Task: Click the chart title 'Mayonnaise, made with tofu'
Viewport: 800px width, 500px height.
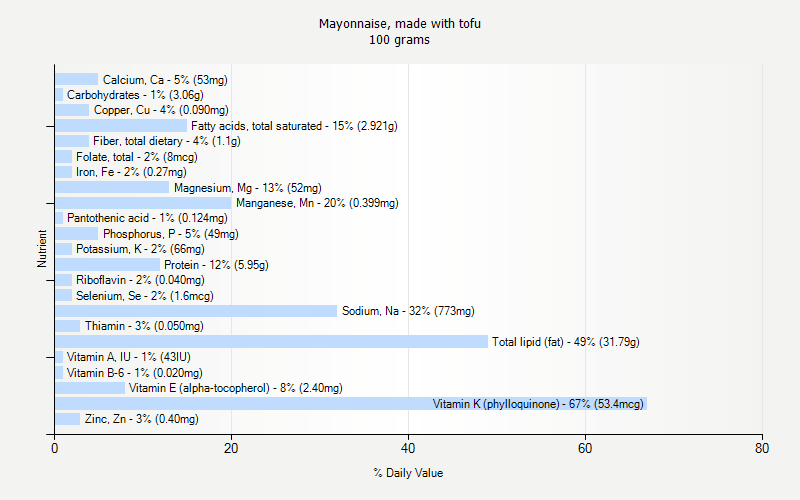Action: click(399, 24)
